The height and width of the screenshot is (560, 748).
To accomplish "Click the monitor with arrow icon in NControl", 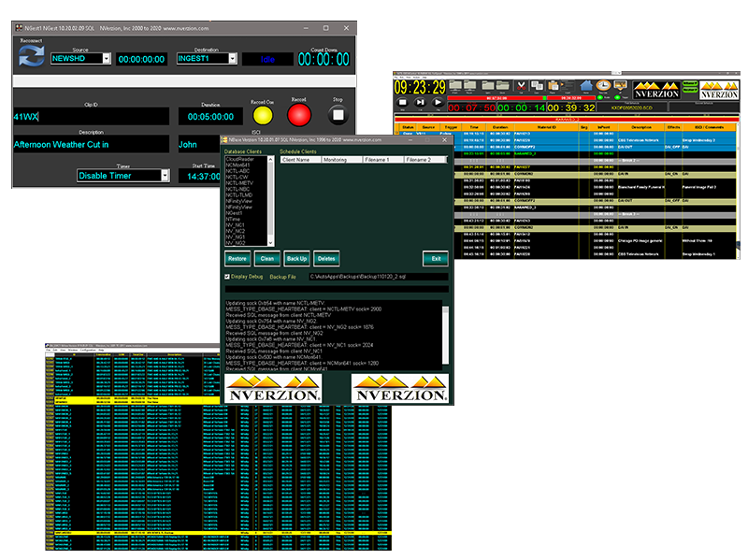I will coord(620,86).
